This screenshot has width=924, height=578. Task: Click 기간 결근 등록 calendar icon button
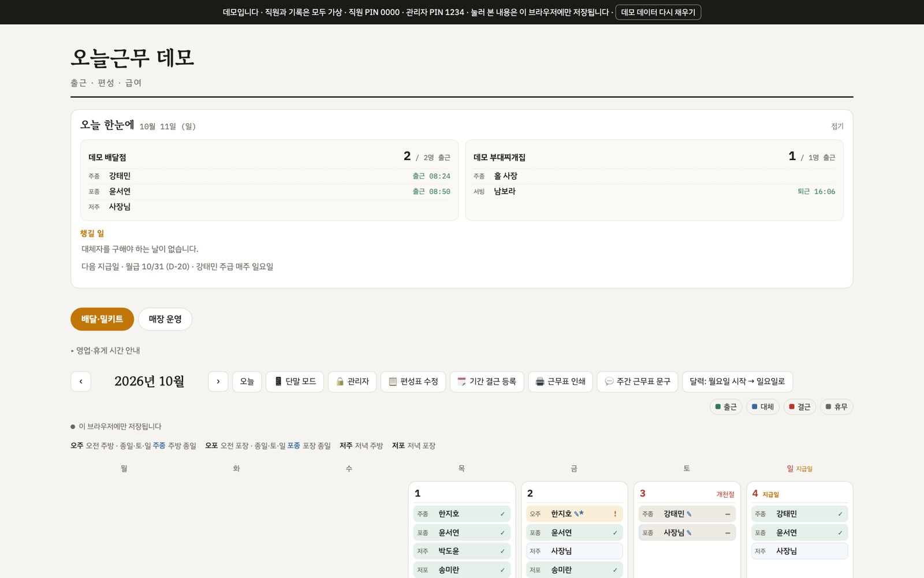486,381
